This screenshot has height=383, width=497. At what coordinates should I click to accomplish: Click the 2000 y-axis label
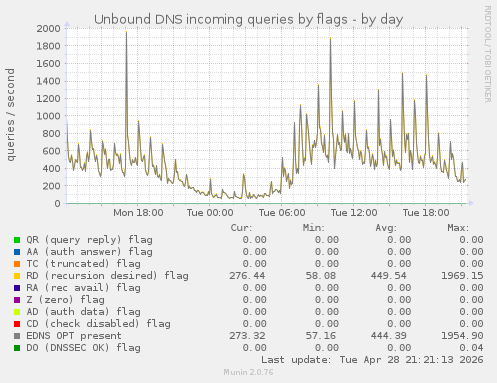48,28
